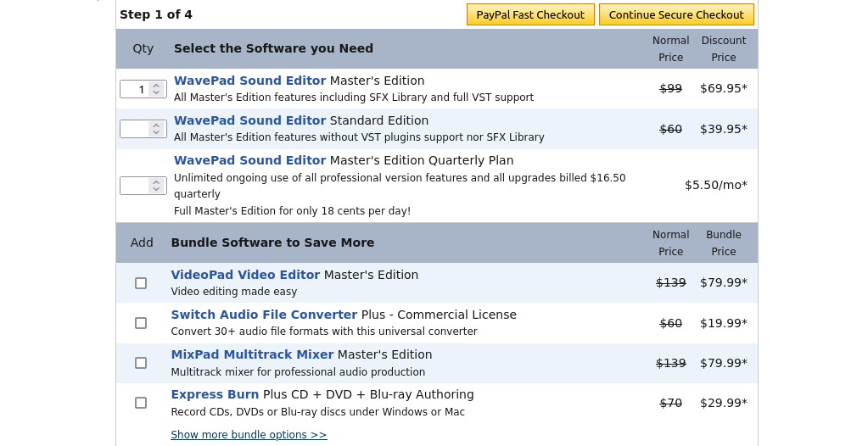Click the PayPal Fast Checkout button
This screenshot has width=868, height=446.
click(x=530, y=15)
